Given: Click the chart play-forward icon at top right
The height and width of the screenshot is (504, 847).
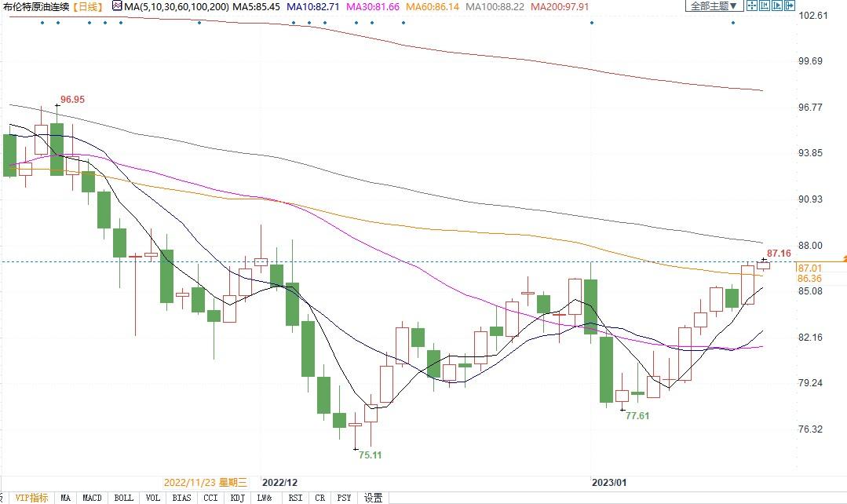Looking at the screenshot, I should [778, 6].
